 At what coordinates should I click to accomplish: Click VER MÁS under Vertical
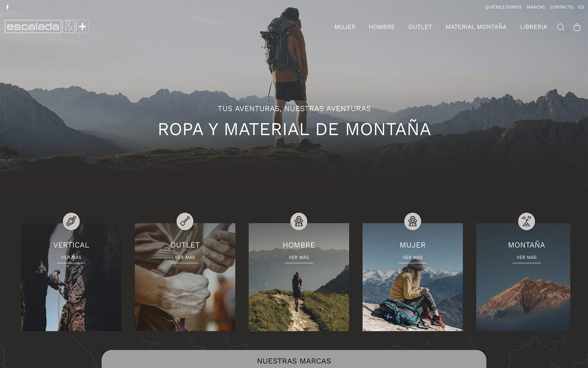click(x=71, y=257)
